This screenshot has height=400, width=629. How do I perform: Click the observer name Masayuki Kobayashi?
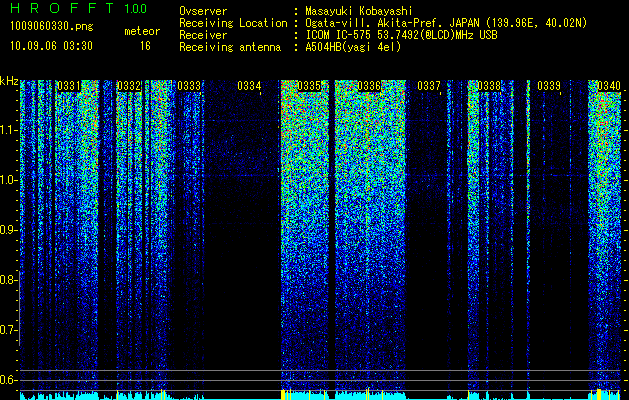(359, 11)
